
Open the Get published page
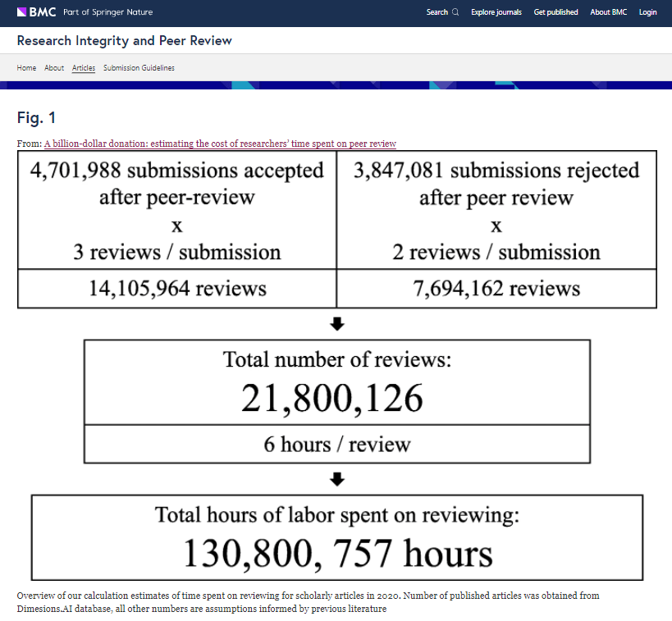[555, 12]
